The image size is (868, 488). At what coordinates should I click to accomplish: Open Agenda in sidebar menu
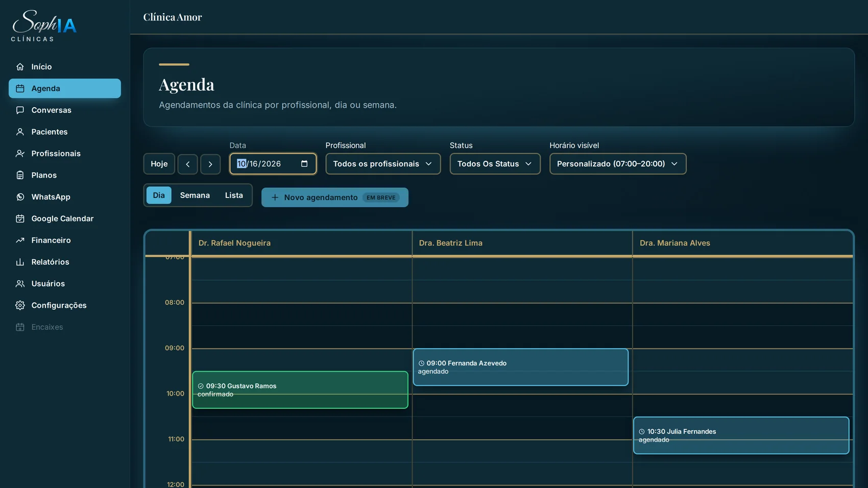click(x=65, y=88)
